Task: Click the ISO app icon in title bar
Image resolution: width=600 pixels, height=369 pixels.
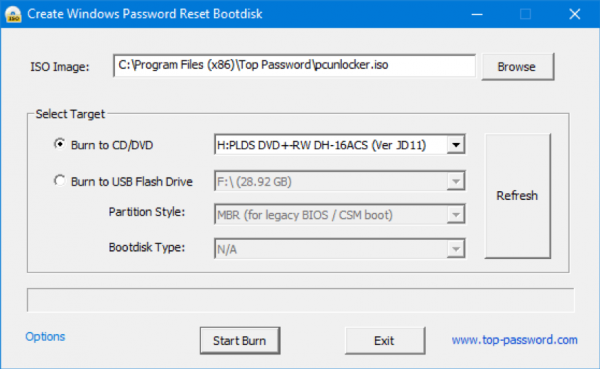Action: click(13, 14)
